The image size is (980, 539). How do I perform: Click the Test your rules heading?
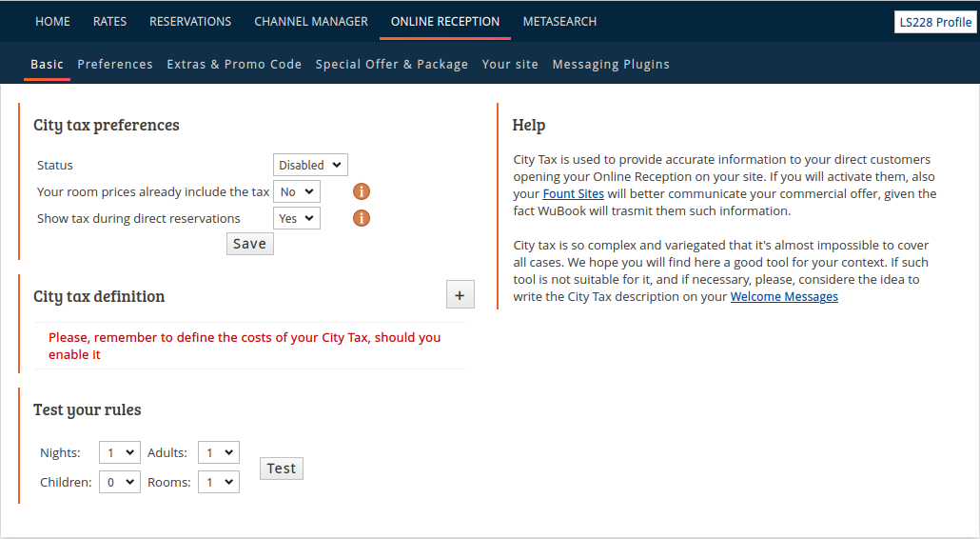click(87, 409)
